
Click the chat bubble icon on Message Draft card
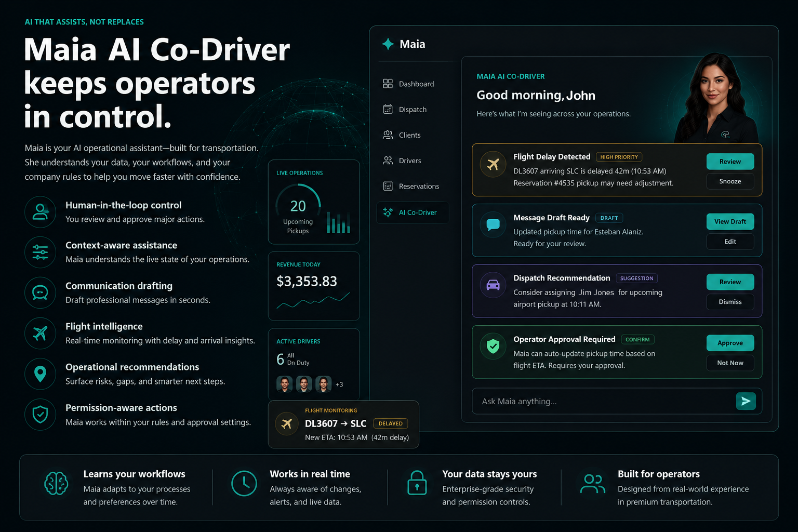coord(493,225)
